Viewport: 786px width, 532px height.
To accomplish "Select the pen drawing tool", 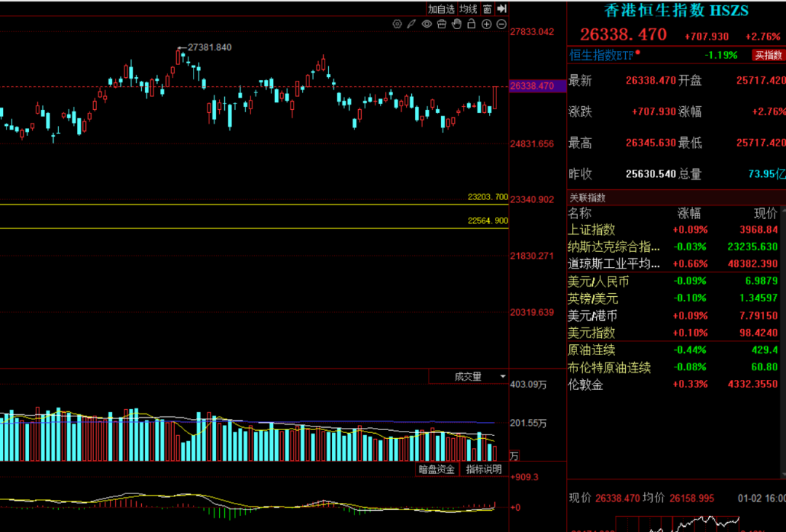I will (x=411, y=24).
